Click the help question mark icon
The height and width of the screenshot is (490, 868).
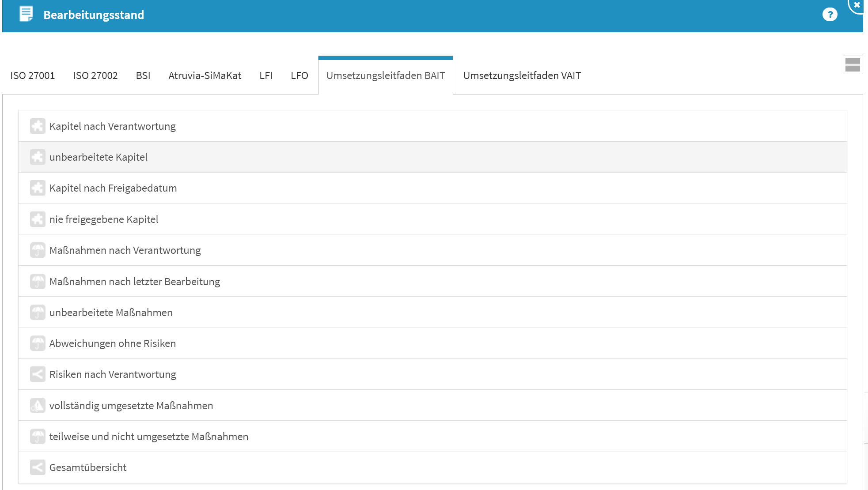coord(830,15)
